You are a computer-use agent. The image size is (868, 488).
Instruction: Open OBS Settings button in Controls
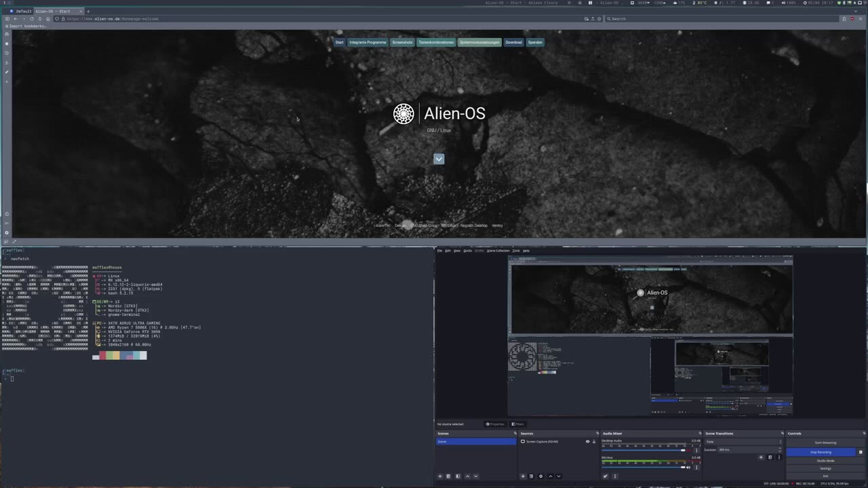tap(825, 468)
